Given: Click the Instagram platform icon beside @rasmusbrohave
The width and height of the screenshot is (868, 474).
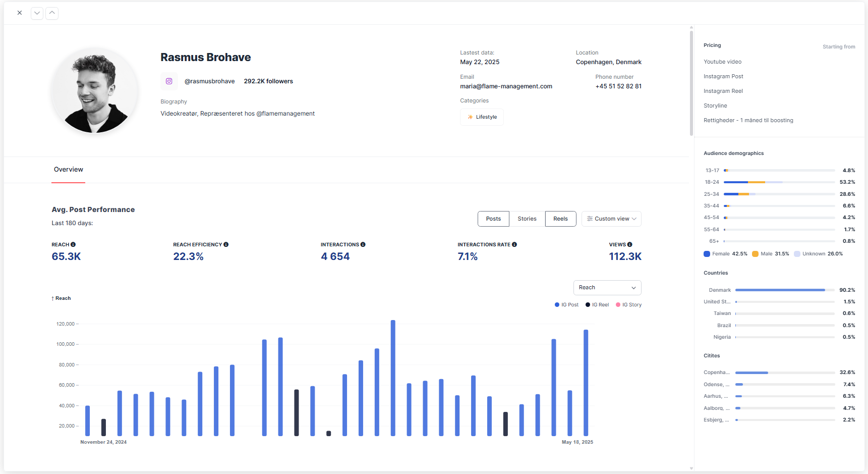Looking at the screenshot, I should [169, 81].
